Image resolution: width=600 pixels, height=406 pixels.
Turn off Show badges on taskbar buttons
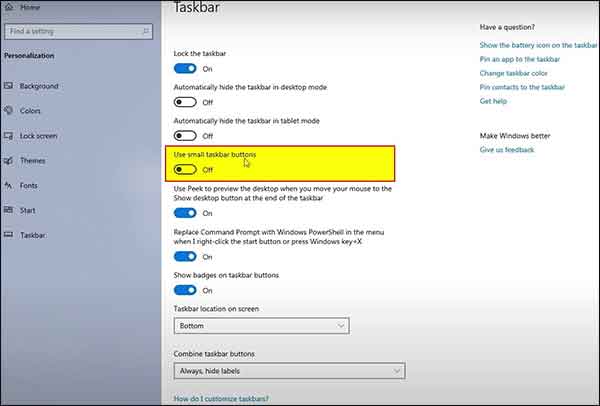[x=185, y=290]
